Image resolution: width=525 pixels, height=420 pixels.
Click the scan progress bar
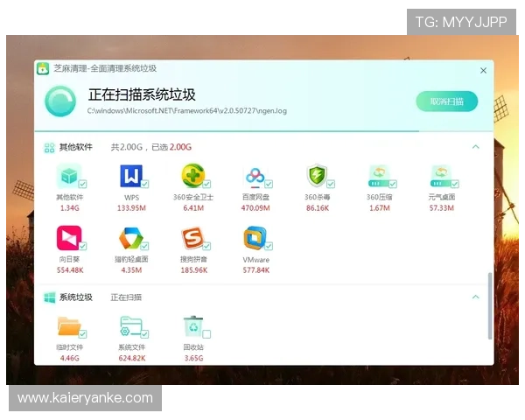[264, 131]
